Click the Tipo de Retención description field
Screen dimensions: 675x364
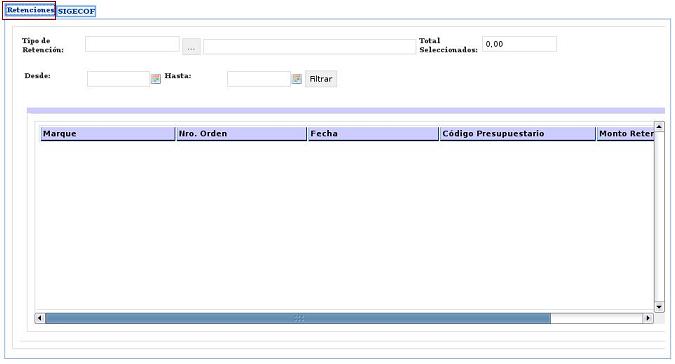click(309, 46)
